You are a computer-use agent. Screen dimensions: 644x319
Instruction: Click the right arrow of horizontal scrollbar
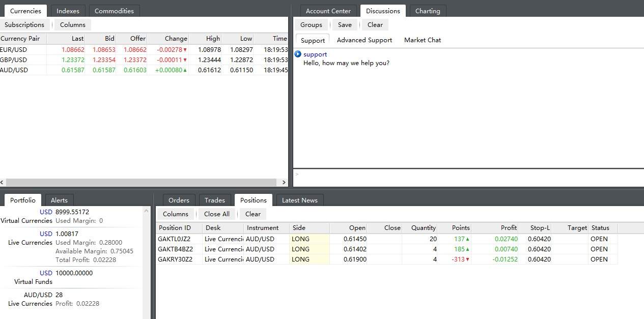pos(284,182)
